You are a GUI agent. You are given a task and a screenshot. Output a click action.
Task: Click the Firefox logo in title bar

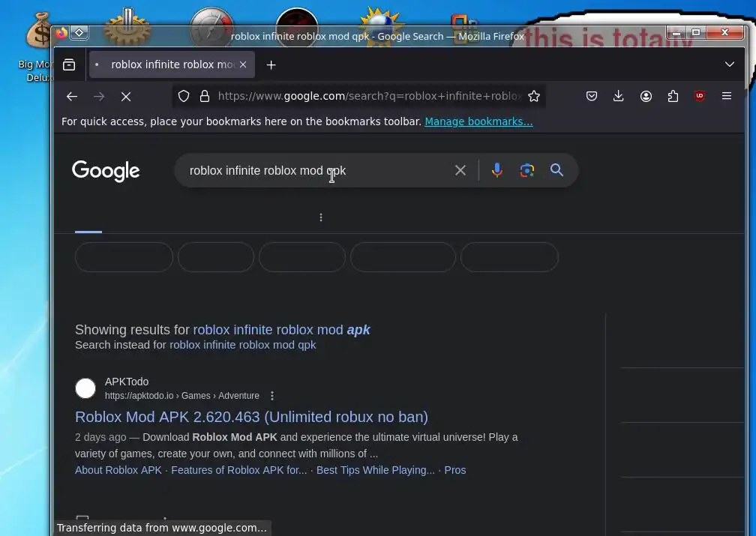pyautogui.click(x=61, y=33)
